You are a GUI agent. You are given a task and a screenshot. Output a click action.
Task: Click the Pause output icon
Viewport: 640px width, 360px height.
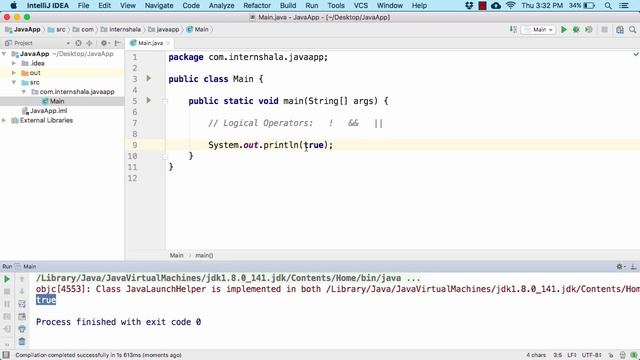click(x=7, y=304)
